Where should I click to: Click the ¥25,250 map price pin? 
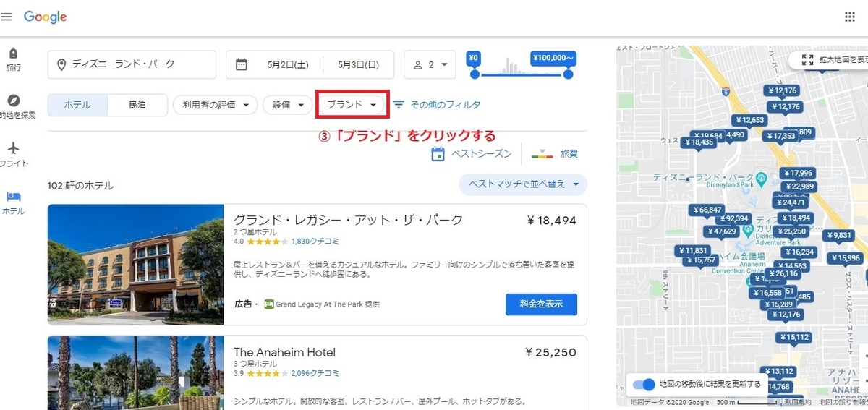[x=790, y=231]
